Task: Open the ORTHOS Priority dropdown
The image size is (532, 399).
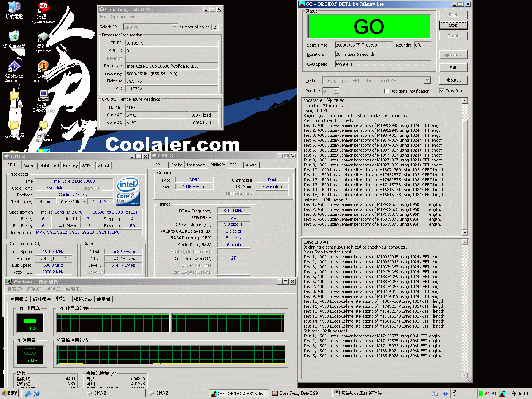Action: (336, 91)
